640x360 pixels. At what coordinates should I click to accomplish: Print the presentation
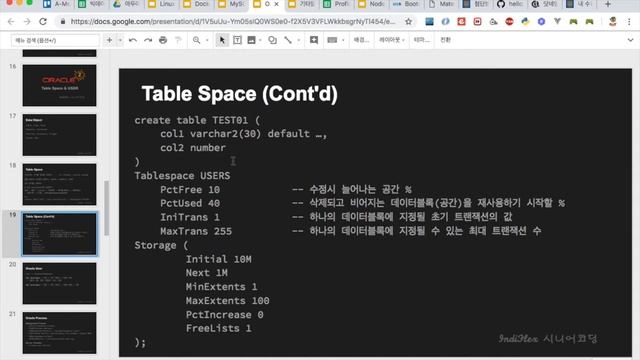click(163, 40)
